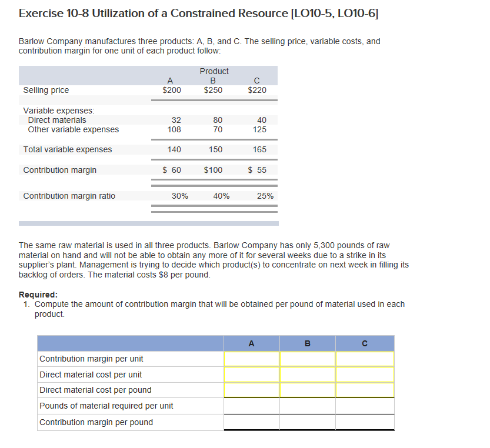Select the Direct material cost per unit cell under A

(251, 375)
